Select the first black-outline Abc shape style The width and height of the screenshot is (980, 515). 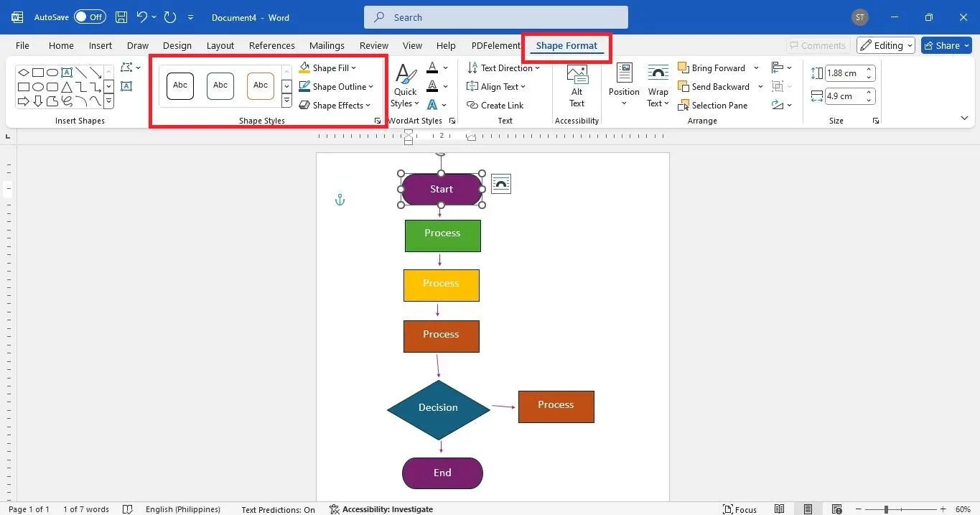tap(180, 85)
